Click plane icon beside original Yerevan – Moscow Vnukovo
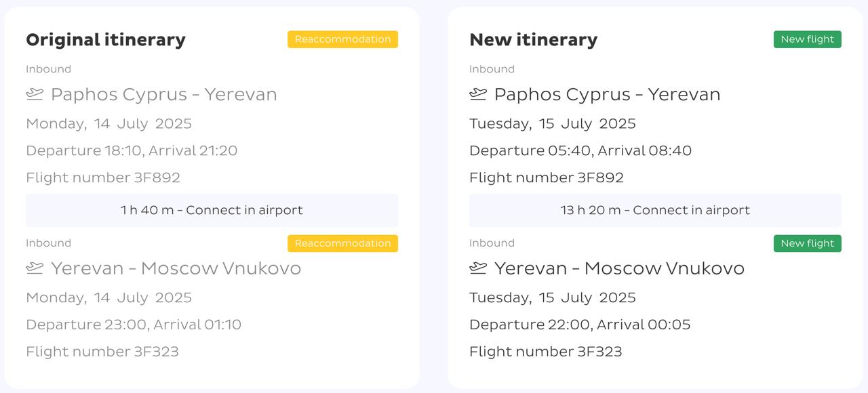Image resolution: width=868 pixels, height=393 pixels. point(35,268)
